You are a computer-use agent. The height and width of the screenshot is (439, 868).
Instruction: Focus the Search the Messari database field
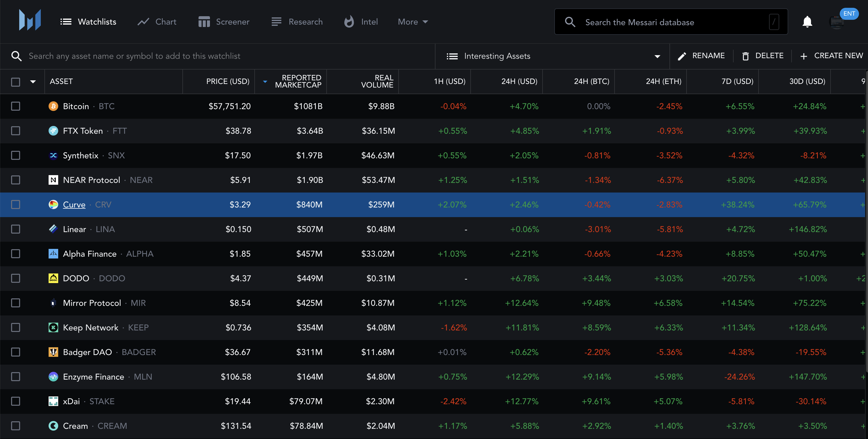point(671,22)
